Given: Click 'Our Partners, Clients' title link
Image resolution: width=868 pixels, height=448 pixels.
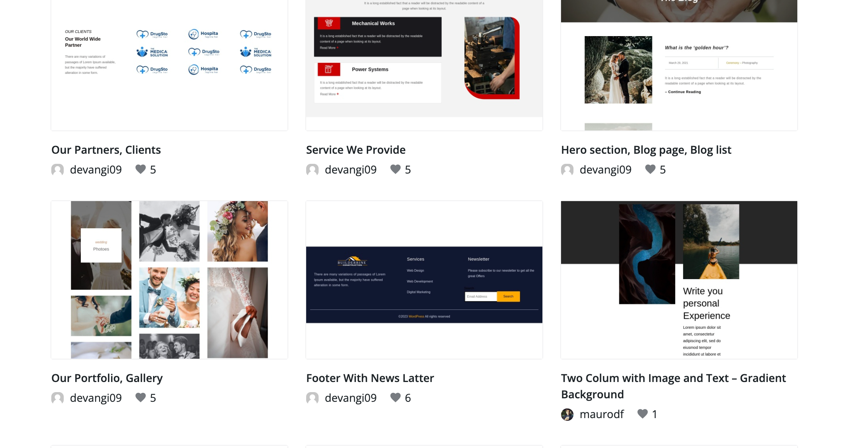Looking at the screenshot, I should click(106, 149).
